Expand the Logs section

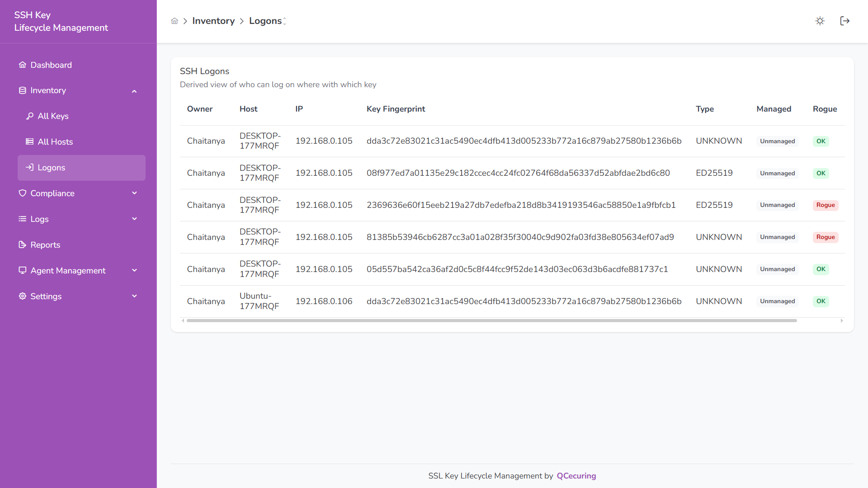134,219
